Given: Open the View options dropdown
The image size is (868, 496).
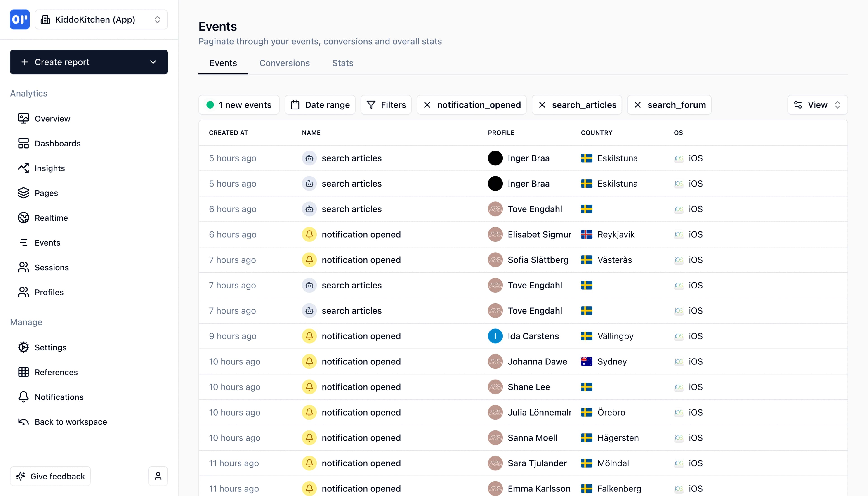Looking at the screenshot, I should (817, 105).
